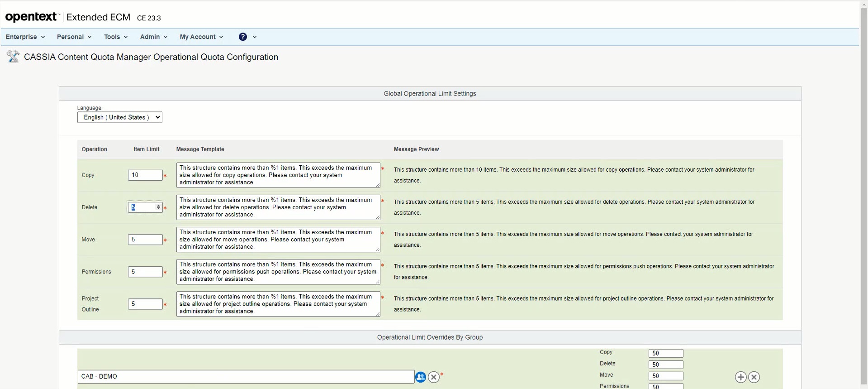This screenshot has width=868, height=389.
Task: Open the Personal menu
Action: [x=74, y=37]
